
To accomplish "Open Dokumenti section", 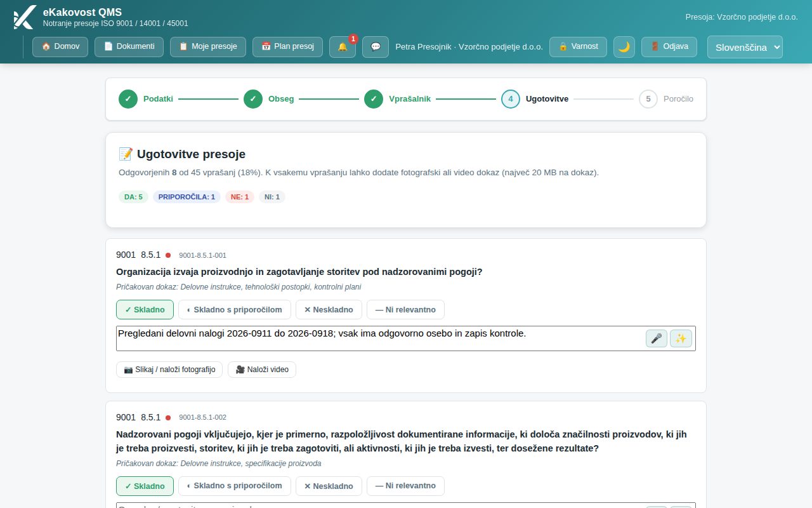I will [129, 47].
